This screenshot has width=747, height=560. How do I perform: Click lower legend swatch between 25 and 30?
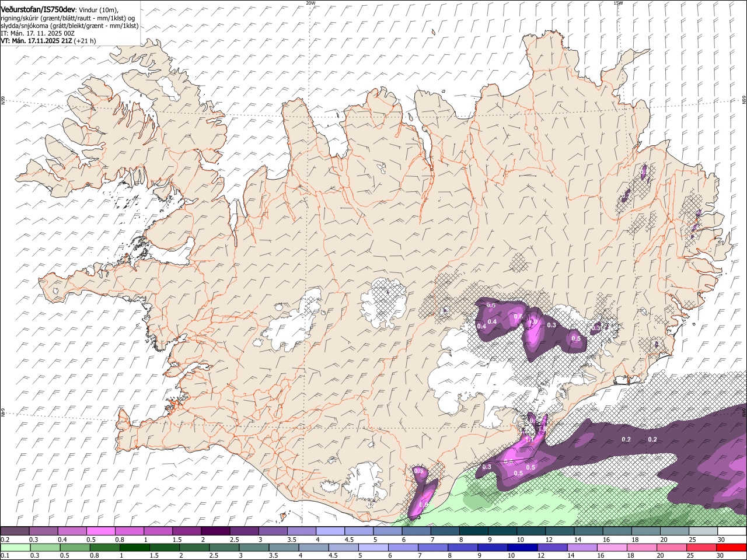(x=700, y=548)
